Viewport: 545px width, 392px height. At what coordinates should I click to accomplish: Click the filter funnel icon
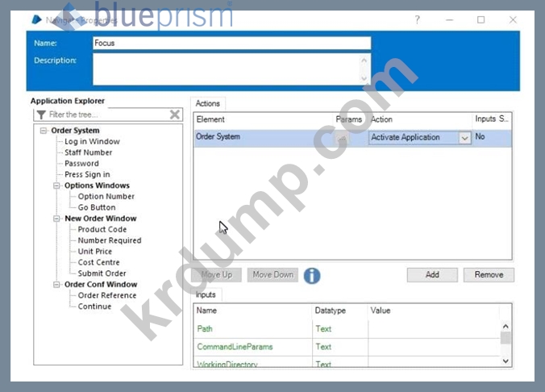pyautogui.click(x=40, y=115)
